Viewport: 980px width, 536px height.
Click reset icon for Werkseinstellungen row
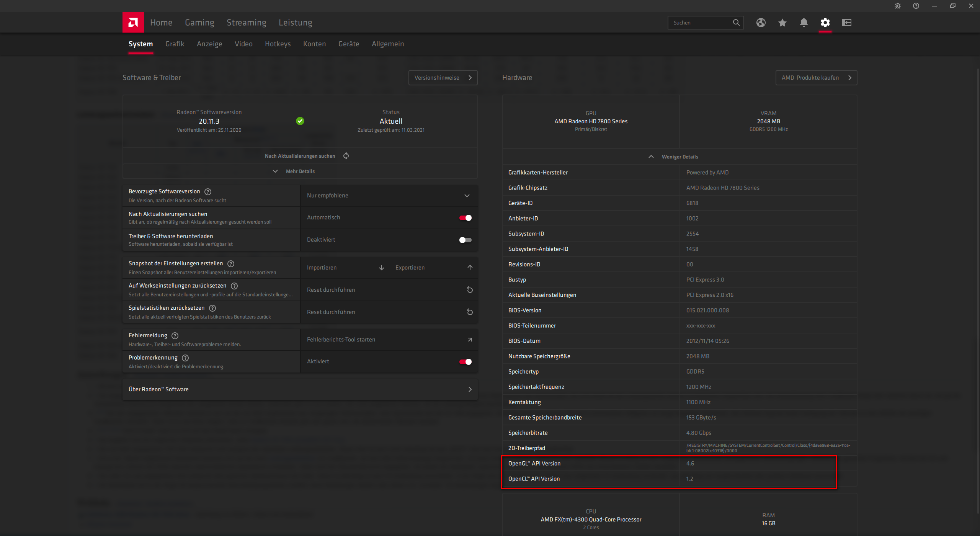[x=470, y=290]
